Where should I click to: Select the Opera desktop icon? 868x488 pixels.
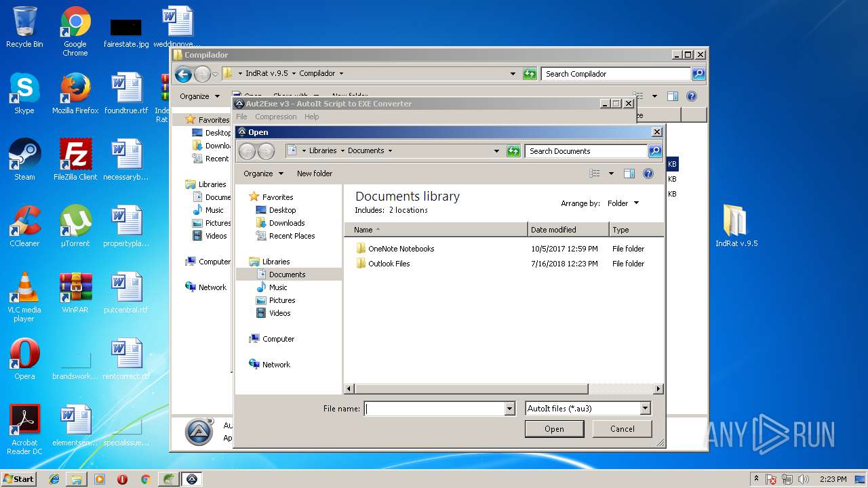tap(24, 359)
